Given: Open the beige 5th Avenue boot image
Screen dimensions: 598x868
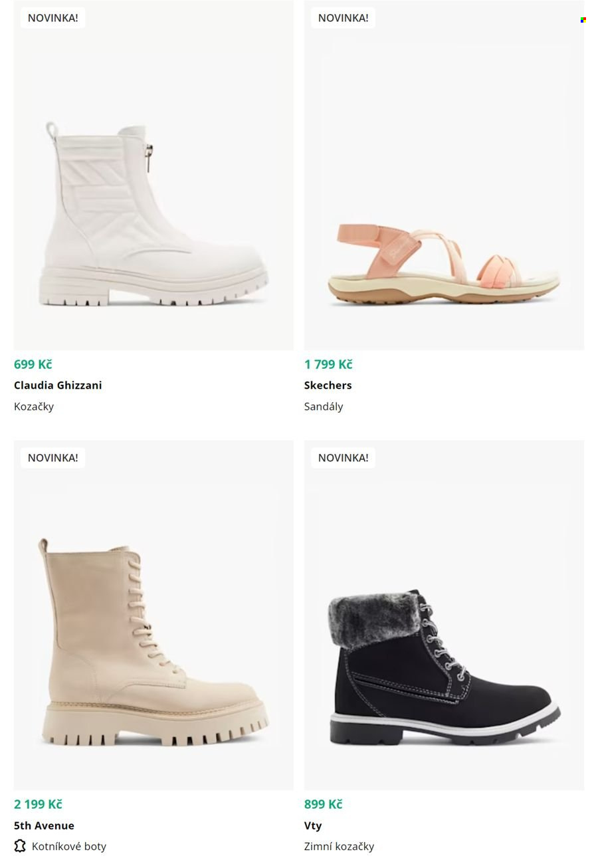Looking at the screenshot, I should click(x=153, y=615).
